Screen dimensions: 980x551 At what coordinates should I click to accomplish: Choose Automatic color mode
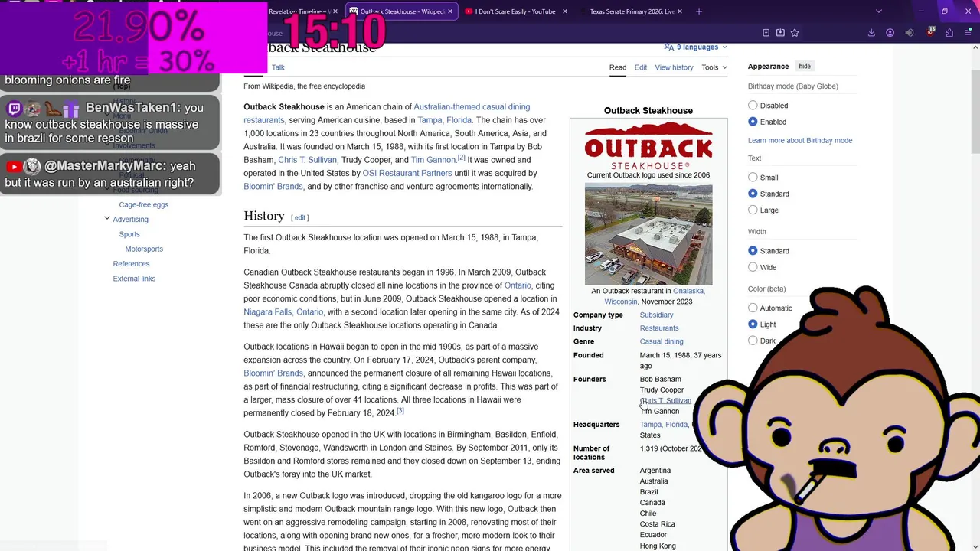pos(753,308)
